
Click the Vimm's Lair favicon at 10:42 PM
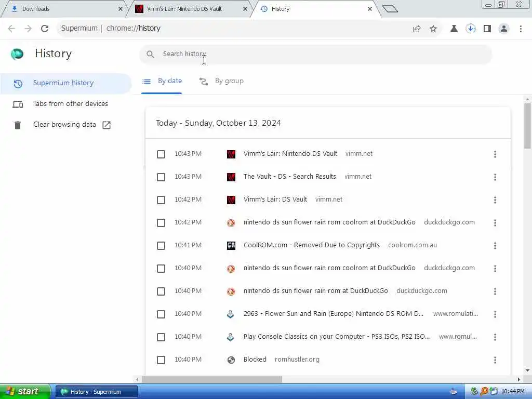coord(231,200)
